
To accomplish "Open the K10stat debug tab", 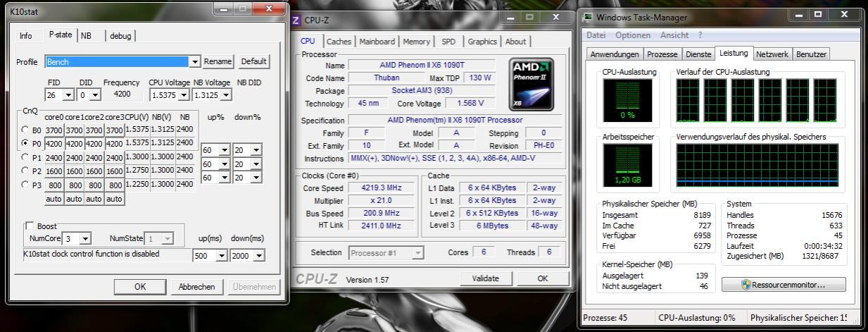I will 120,36.
